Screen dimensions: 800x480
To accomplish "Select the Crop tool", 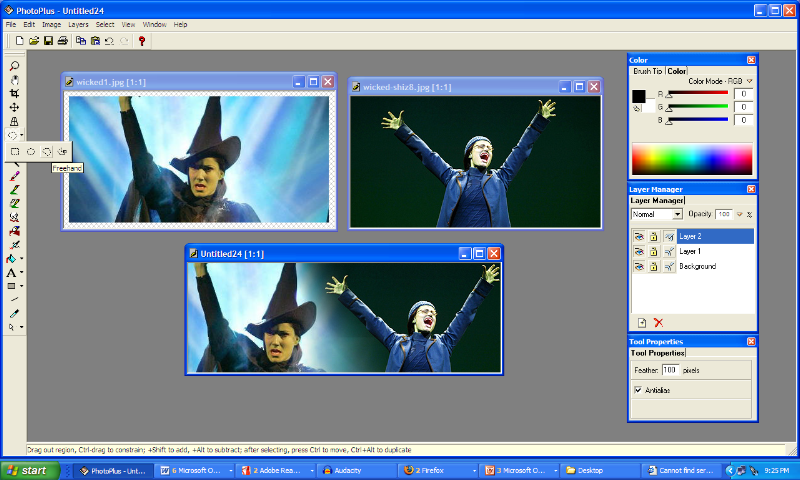I will [14, 93].
